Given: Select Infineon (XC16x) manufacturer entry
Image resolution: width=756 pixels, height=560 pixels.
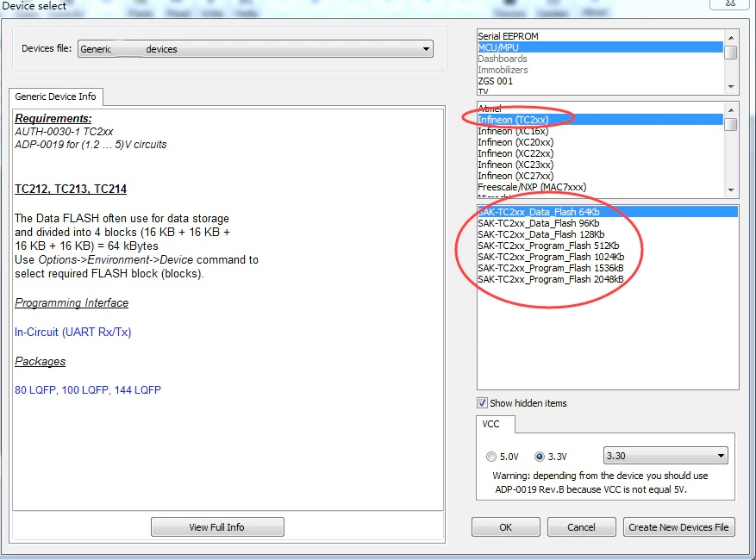Looking at the screenshot, I should coord(600,131).
